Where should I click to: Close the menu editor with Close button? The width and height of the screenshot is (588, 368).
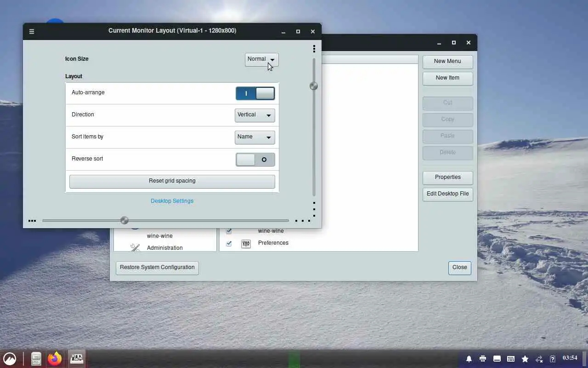point(459,267)
